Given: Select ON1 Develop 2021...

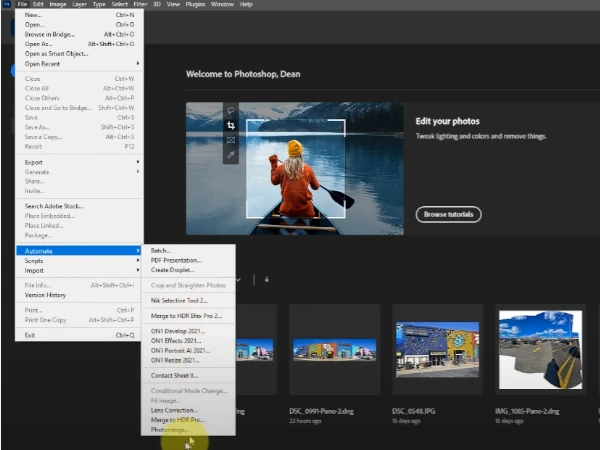Looking at the screenshot, I should [188, 331].
